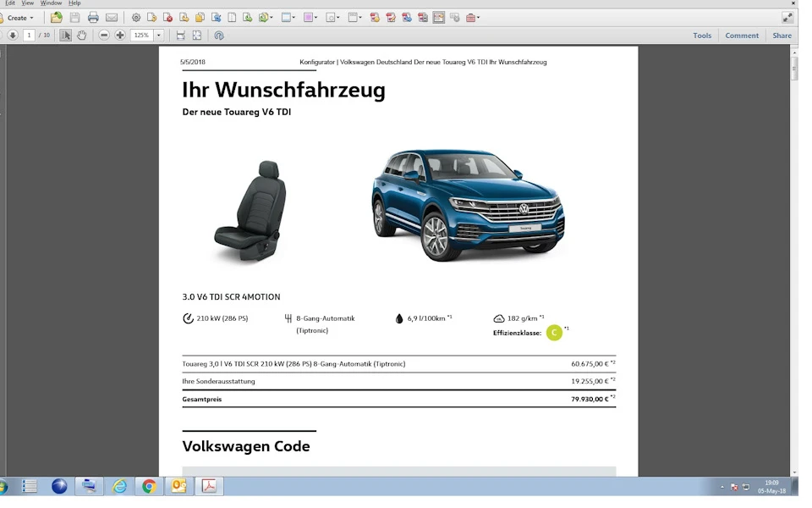812x508 pixels.
Task: Go to next page with the down arrow
Action: tap(13, 36)
